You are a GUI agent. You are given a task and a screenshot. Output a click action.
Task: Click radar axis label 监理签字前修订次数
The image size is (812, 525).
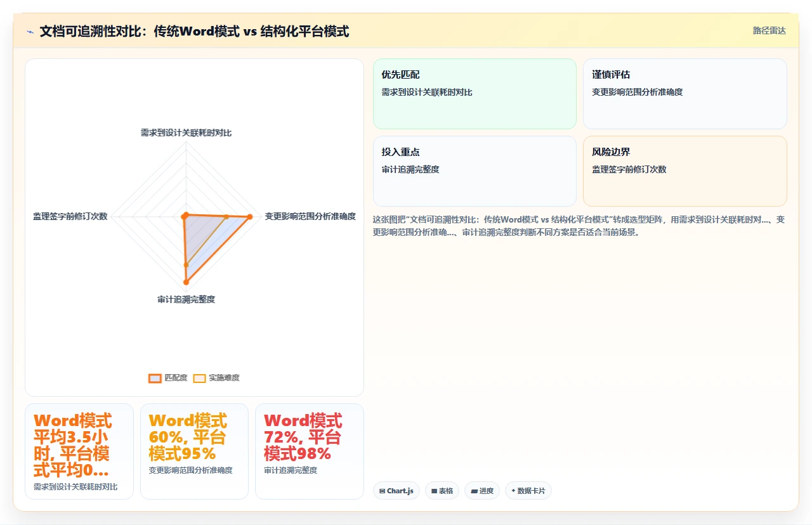click(70, 216)
